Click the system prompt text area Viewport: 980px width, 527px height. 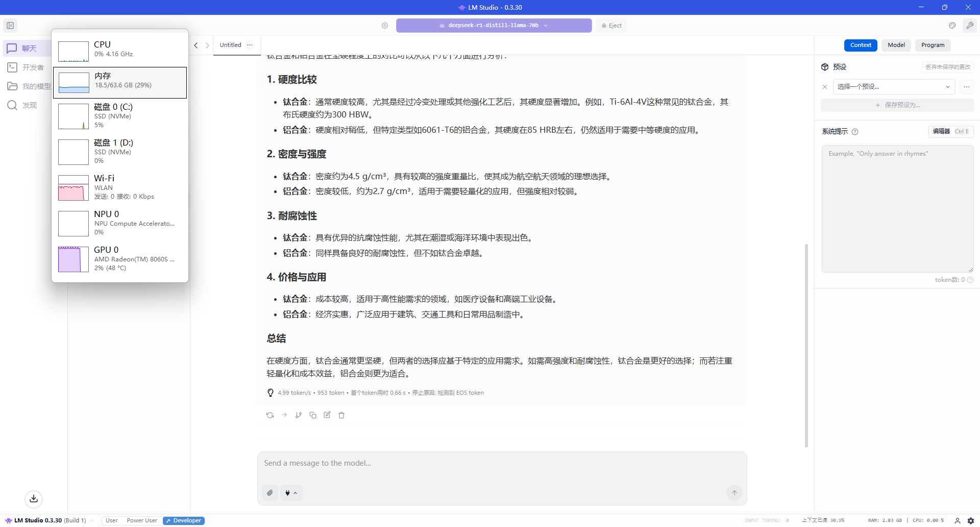point(897,209)
